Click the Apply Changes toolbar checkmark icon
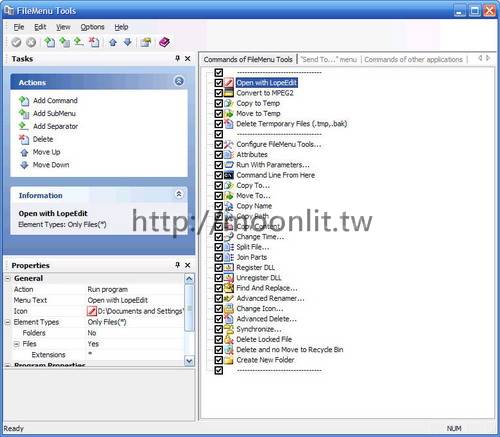This screenshot has height=437, width=500. [x=16, y=42]
